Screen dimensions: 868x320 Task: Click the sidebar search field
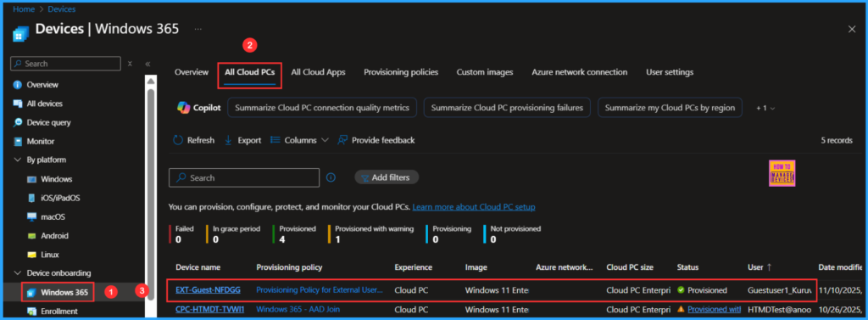click(66, 64)
